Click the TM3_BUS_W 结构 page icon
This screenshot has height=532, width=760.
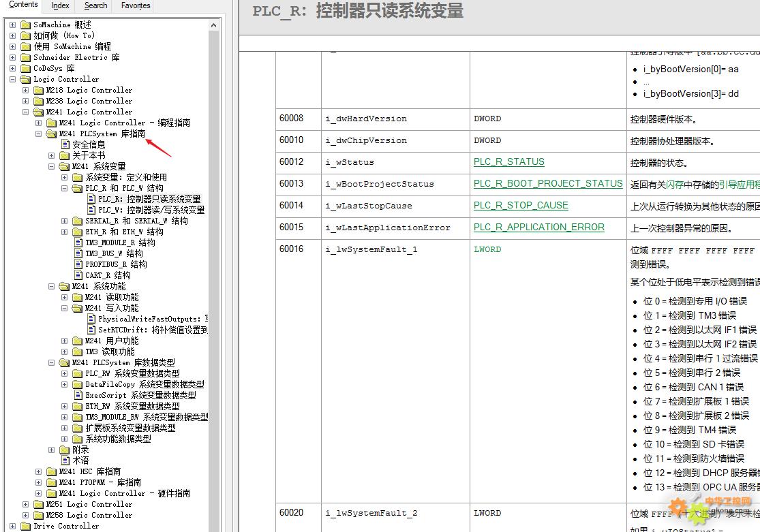pyautogui.click(x=78, y=253)
